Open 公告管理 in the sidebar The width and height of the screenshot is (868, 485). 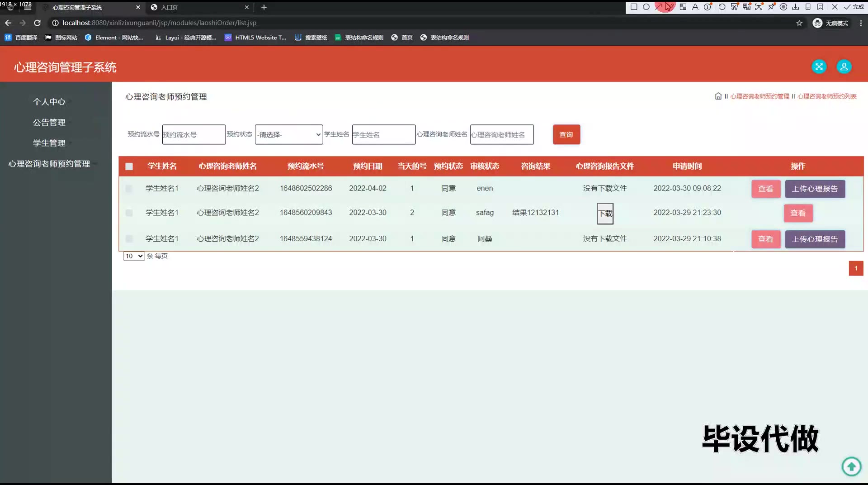tap(49, 123)
